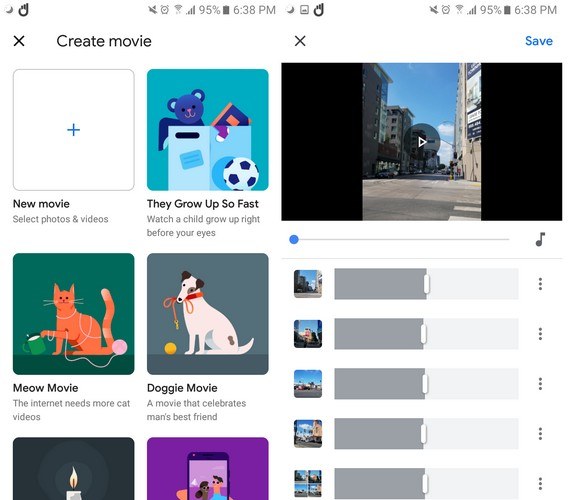
Task: Select the fifth collage clip thumbnail
Action: [x=308, y=483]
